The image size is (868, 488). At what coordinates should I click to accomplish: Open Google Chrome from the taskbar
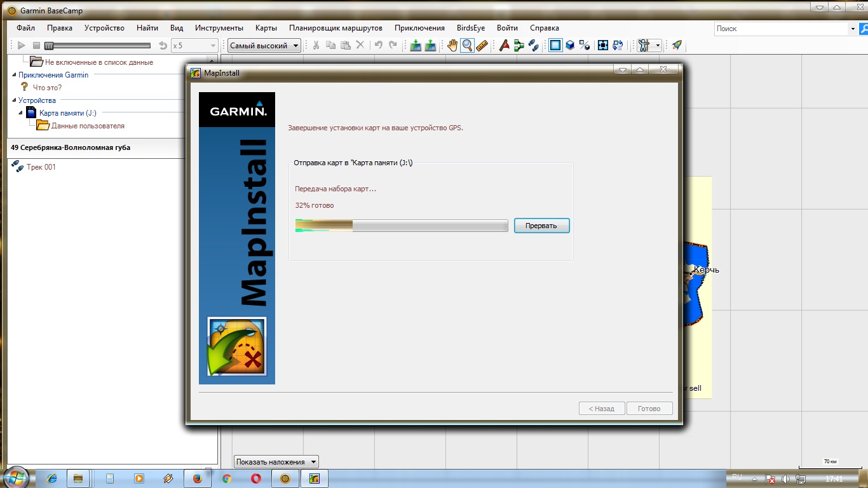coord(227,478)
